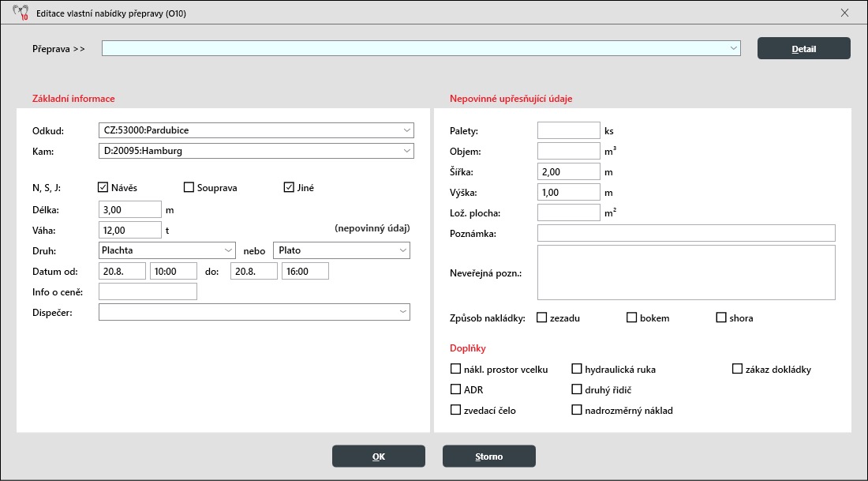Close the Editace vlastní nabídky dialog

tap(844, 13)
